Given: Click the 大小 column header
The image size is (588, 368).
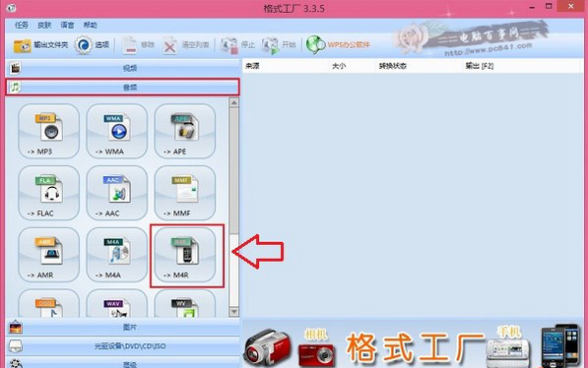Looking at the screenshot, I should 353,66.
